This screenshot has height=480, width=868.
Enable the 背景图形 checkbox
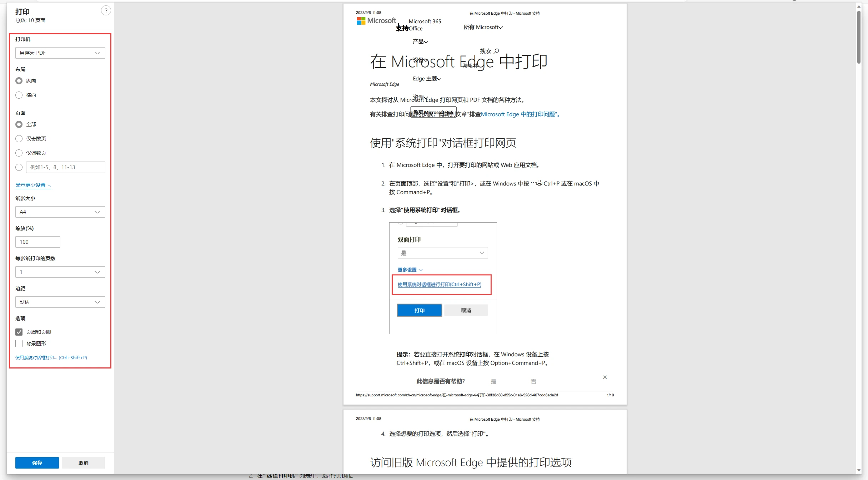click(19, 343)
